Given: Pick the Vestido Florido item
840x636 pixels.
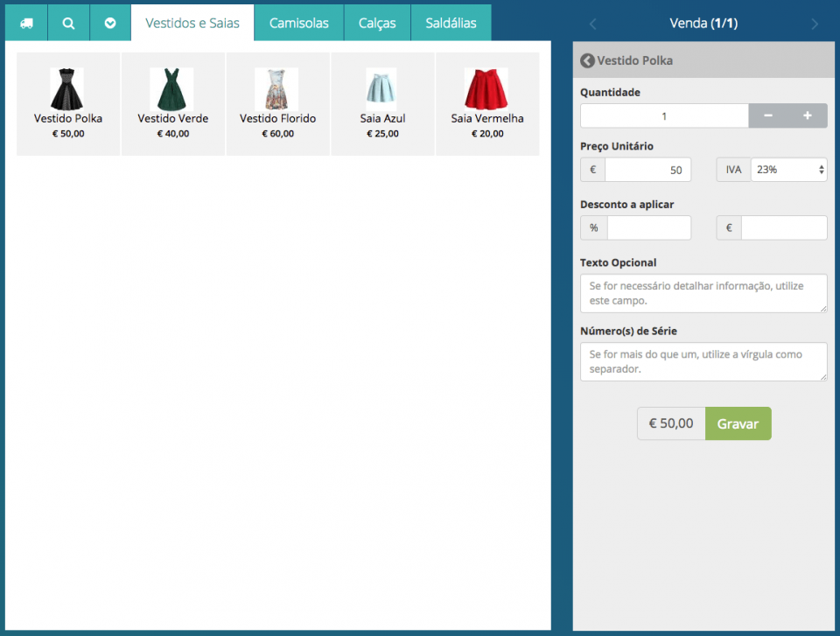Looking at the screenshot, I should point(277,103).
